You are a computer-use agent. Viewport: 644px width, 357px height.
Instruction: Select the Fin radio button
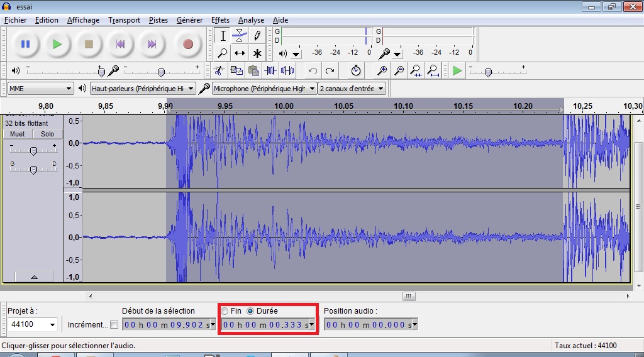pyautogui.click(x=225, y=312)
